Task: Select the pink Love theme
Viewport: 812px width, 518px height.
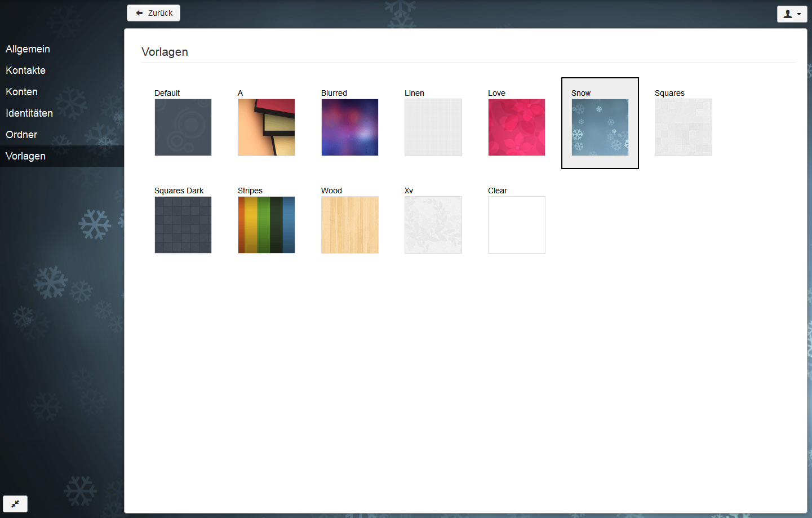Action: point(517,127)
